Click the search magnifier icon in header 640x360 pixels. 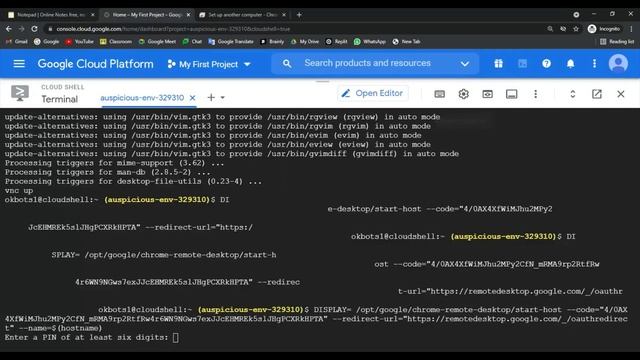tap(287, 64)
